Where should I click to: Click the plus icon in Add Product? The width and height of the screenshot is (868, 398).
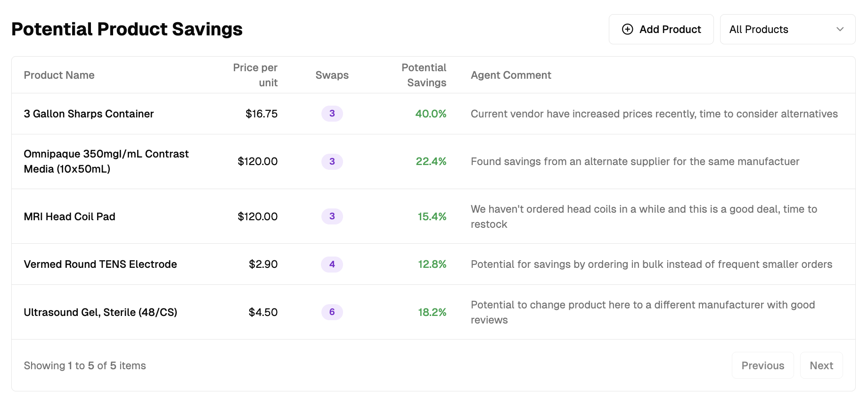click(627, 29)
